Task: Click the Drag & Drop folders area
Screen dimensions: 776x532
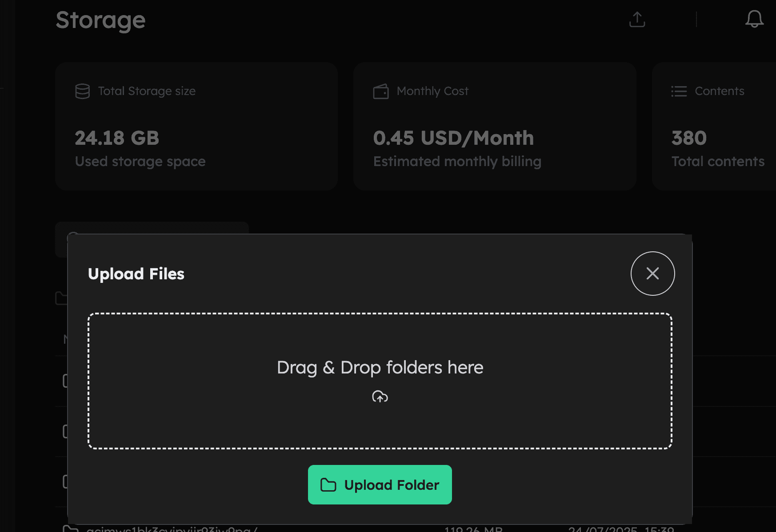Action: 380,381
